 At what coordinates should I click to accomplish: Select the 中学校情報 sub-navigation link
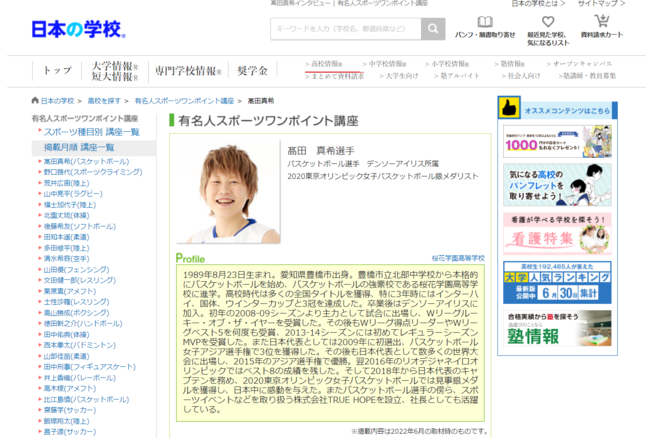click(x=384, y=64)
